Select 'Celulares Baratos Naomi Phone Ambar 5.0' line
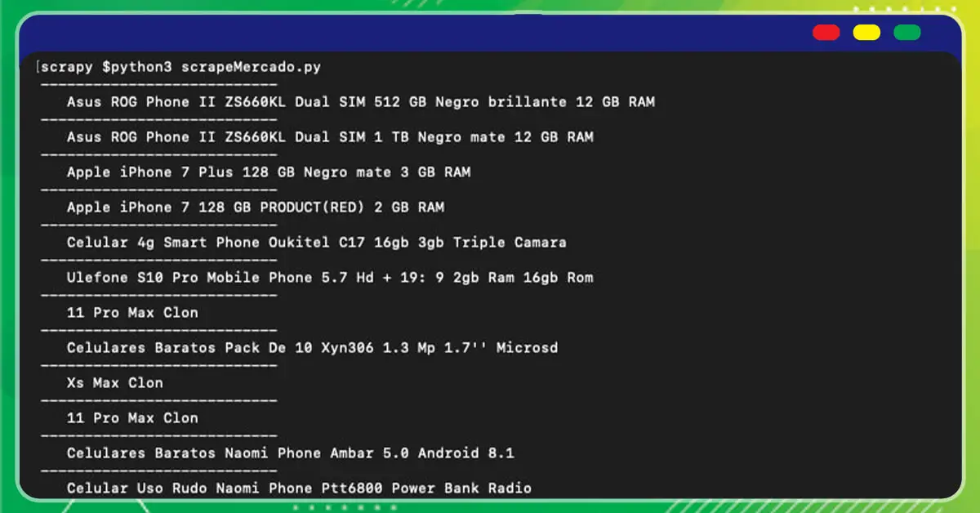The height and width of the screenshot is (513, 980). [291, 453]
